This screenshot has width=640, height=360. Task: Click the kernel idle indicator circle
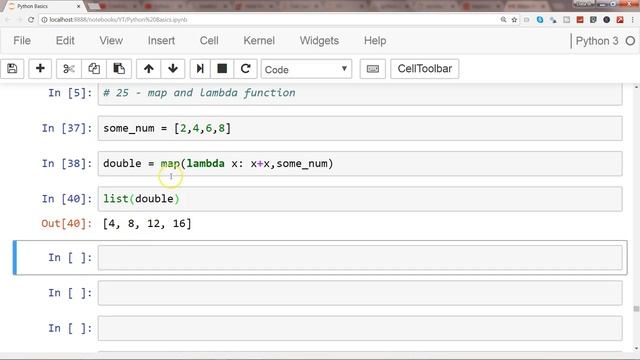pyautogui.click(x=630, y=41)
